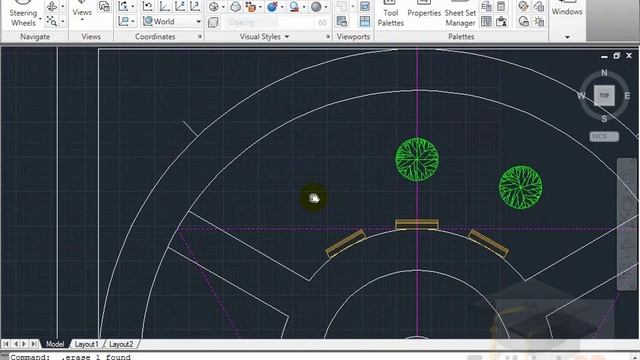This screenshot has height=360, width=640.
Task: Switch to the Model tab
Action: (x=55, y=344)
